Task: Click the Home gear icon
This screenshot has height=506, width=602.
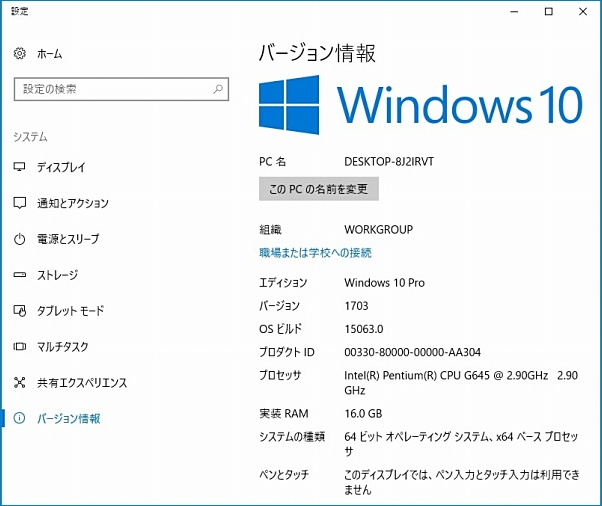Action: (x=20, y=53)
